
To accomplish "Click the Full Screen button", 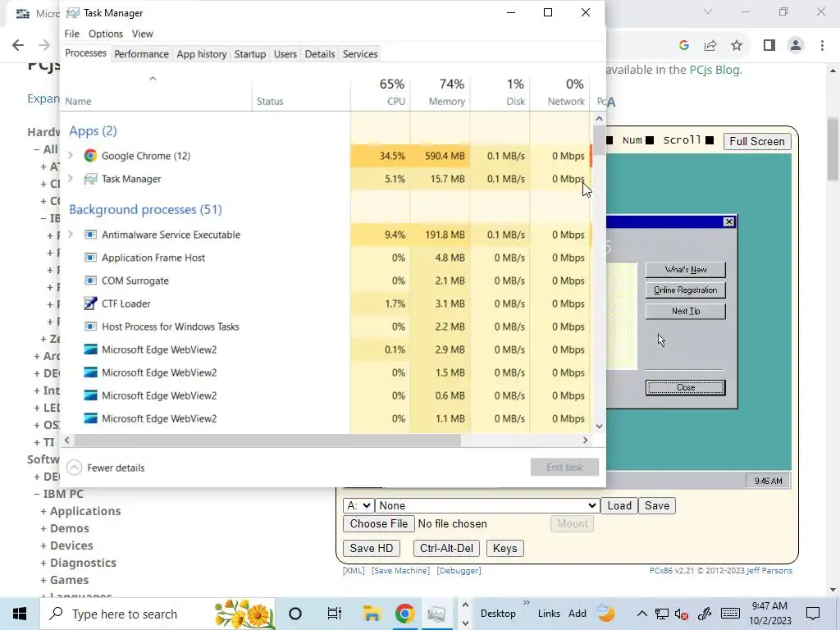I will [757, 141].
